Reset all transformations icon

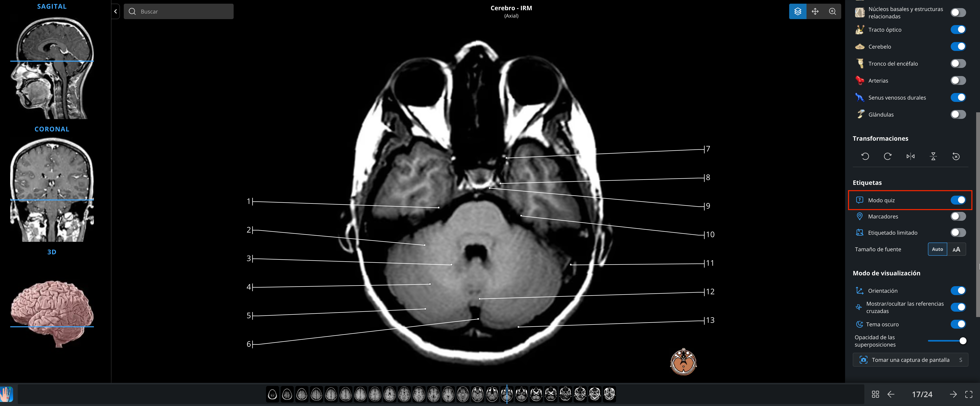coord(956,156)
